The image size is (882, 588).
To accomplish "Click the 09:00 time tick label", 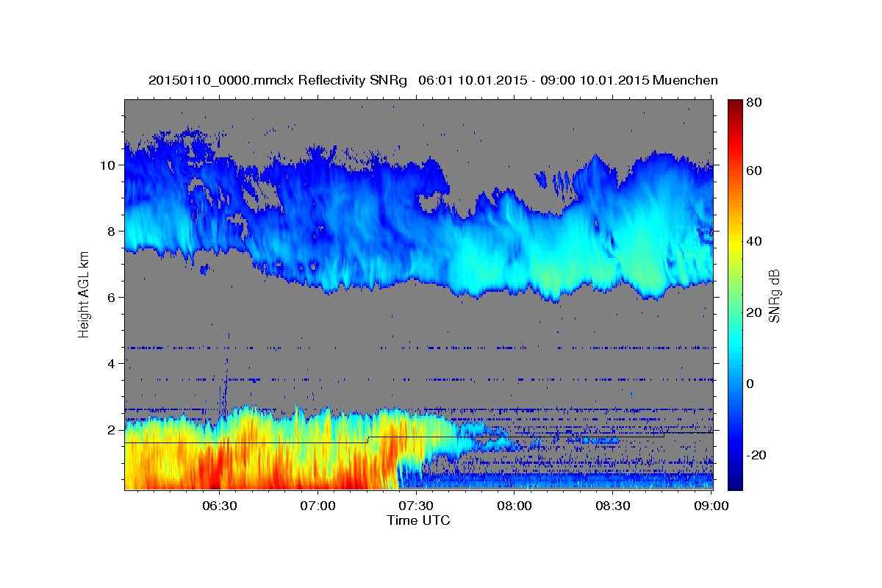I will click(x=711, y=506).
